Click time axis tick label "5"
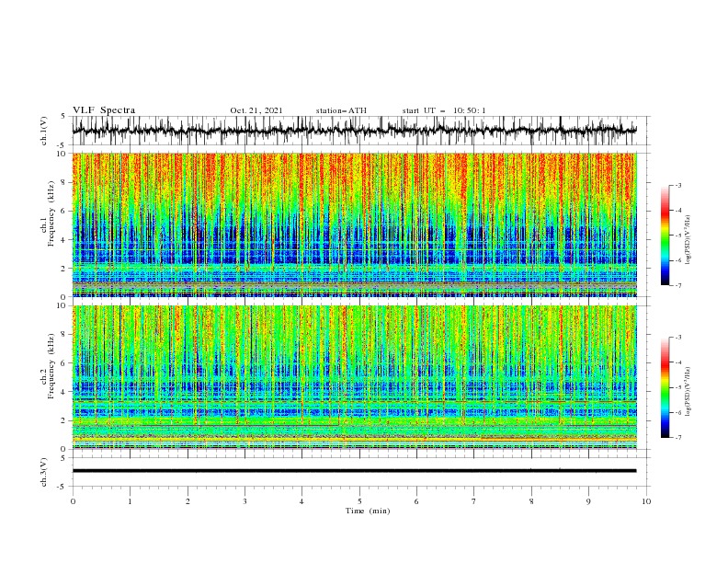728x563 pixels. (x=359, y=501)
